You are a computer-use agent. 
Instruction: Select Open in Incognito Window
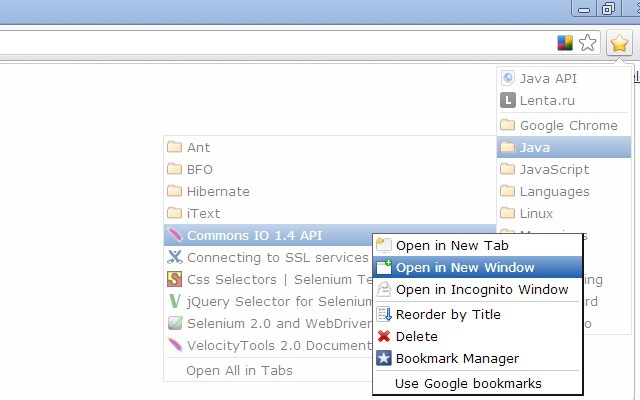click(481, 289)
